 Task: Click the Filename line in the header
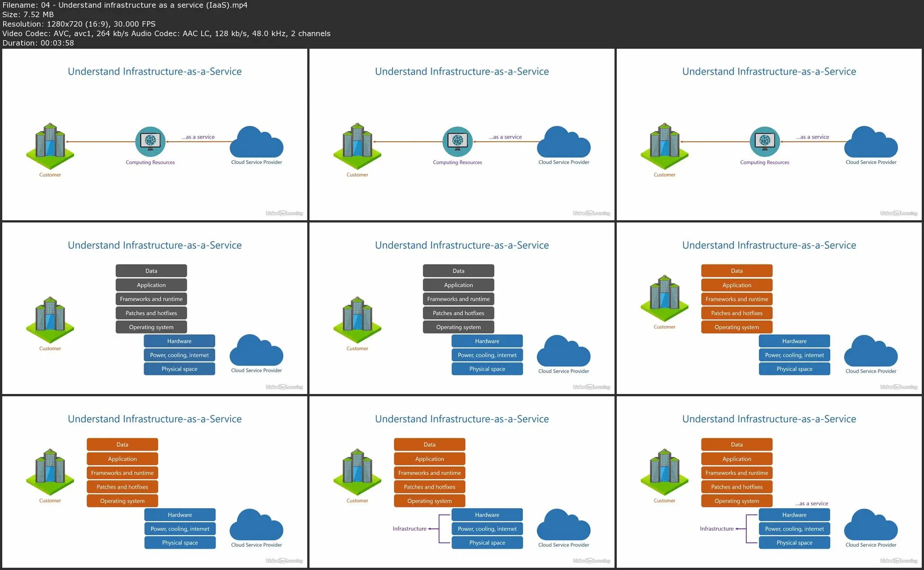125,5
